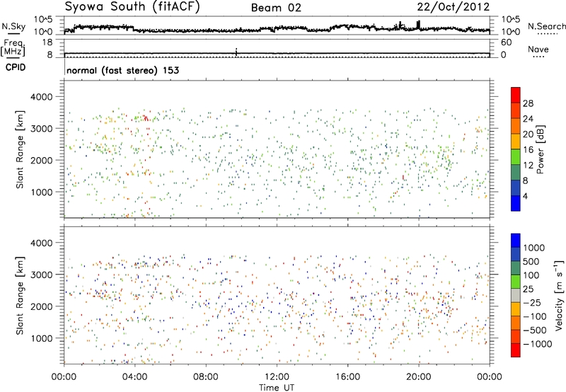
Task: Click the '12:00' time axis tick label
Action: 277,377
